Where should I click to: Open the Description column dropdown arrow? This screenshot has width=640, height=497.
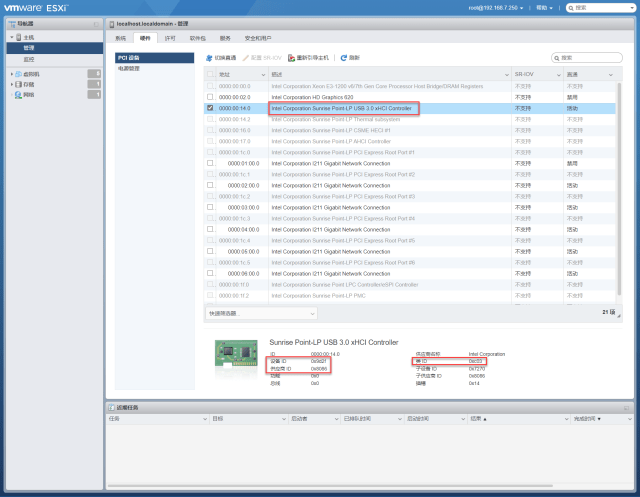[x=507, y=75]
